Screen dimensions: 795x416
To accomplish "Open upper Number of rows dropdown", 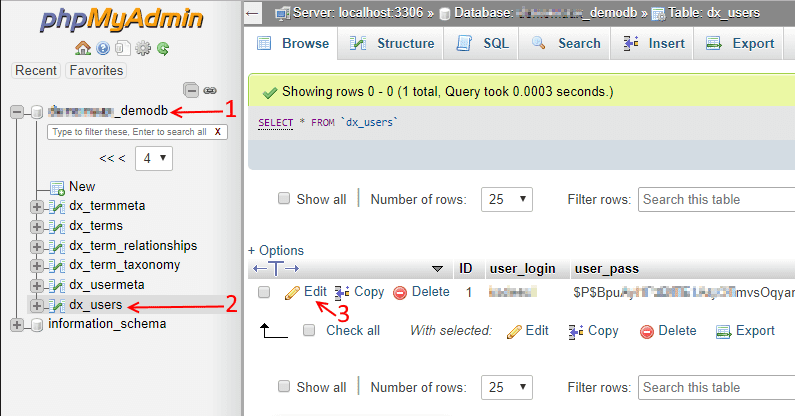I will [507, 199].
